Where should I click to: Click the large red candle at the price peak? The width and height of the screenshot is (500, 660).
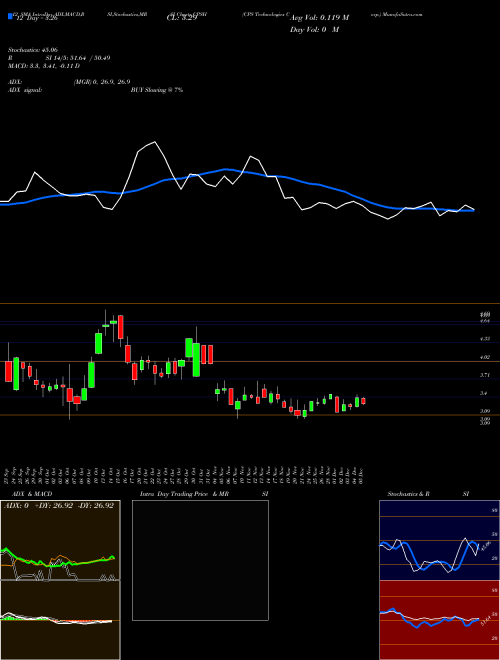(x=121, y=327)
